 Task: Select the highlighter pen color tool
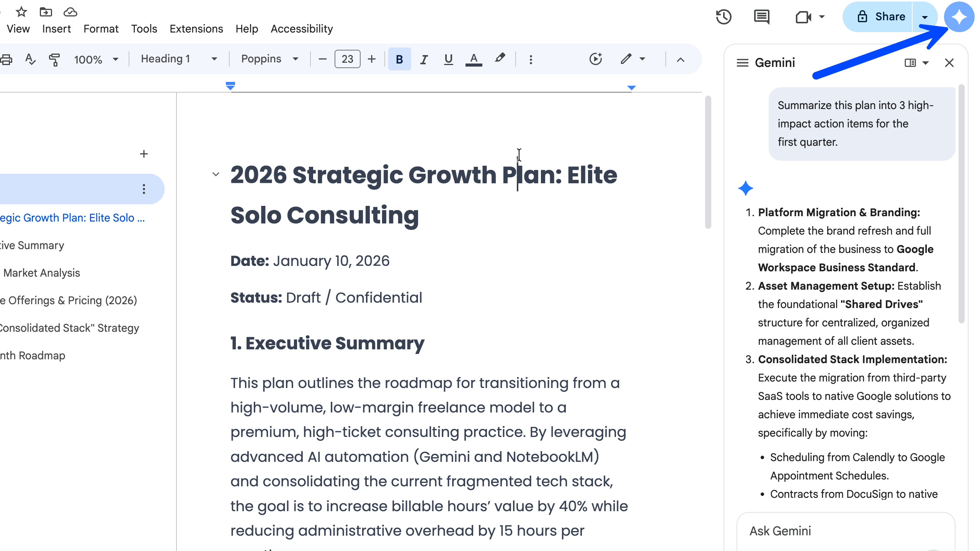click(500, 59)
